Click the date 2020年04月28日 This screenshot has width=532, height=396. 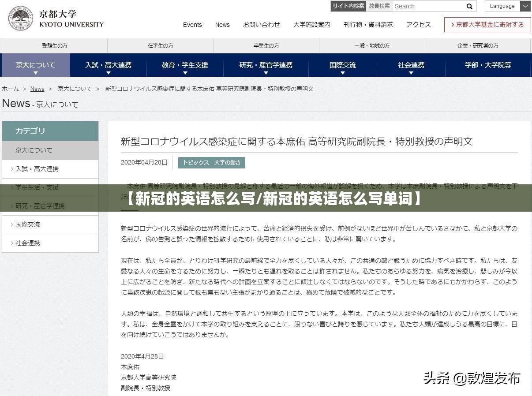[x=144, y=163]
